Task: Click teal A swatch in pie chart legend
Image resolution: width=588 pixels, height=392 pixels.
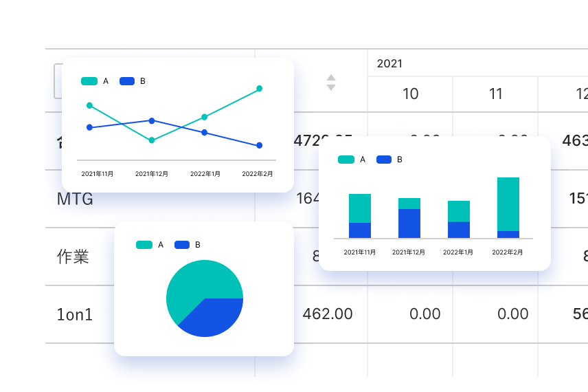Action: coord(144,245)
